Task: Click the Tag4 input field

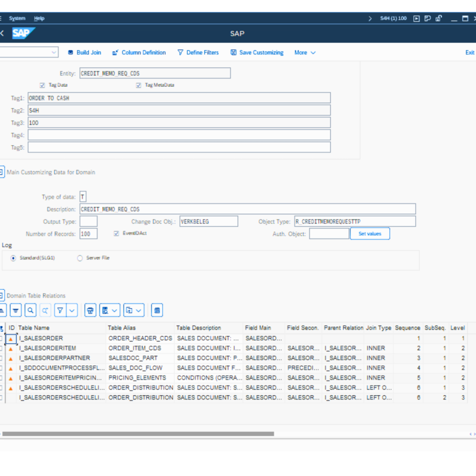Action: 179,135
